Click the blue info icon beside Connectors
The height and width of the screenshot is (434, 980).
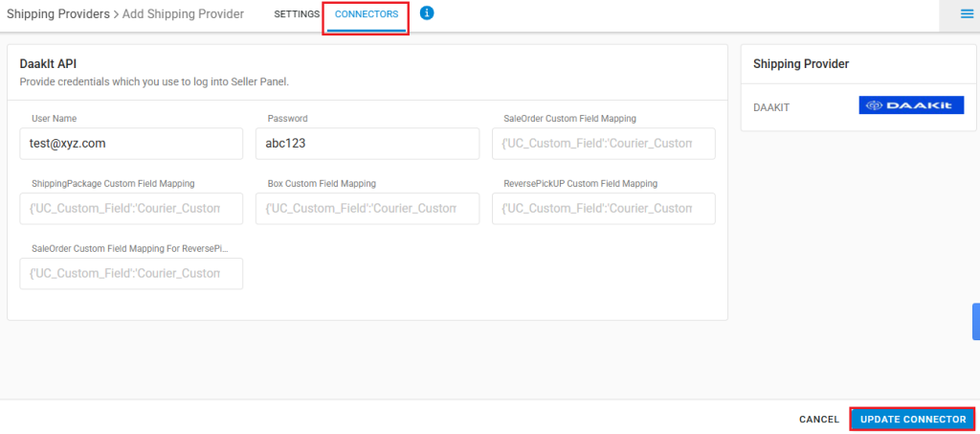pyautogui.click(x=427, y=13)
